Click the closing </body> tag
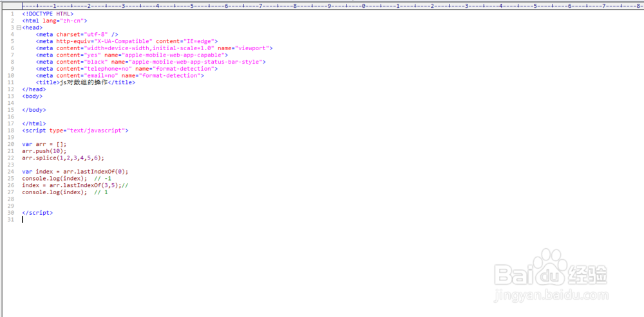The image size is (644, 317). (34, 110)
